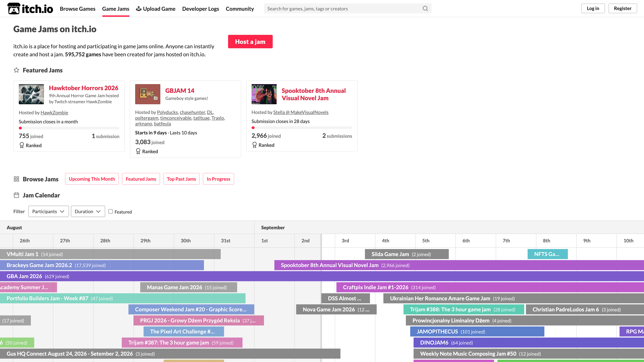Open Manas Game Jam 2026 calendar bar
Screen dimensions: 644x362
click(x=189, y=287)
